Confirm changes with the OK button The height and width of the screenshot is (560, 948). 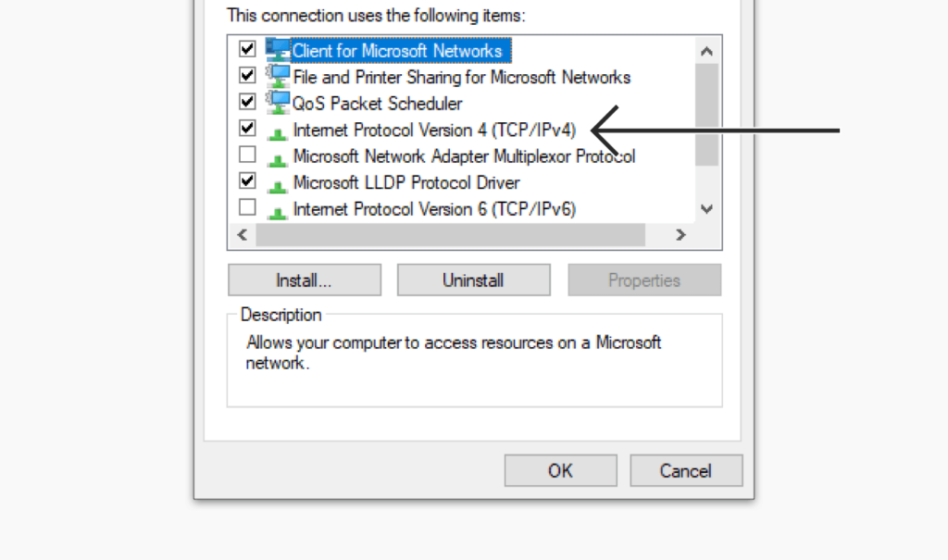tap(560, 470)
